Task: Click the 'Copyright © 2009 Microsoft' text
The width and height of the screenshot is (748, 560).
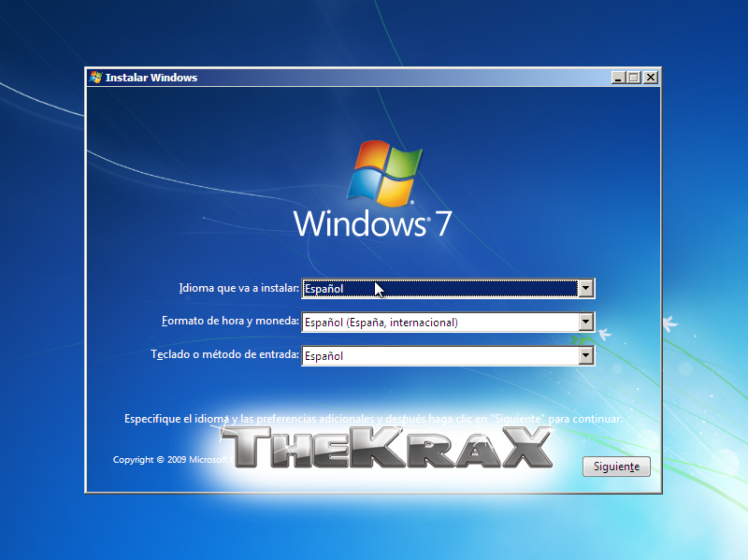Action: click(170, 460)
